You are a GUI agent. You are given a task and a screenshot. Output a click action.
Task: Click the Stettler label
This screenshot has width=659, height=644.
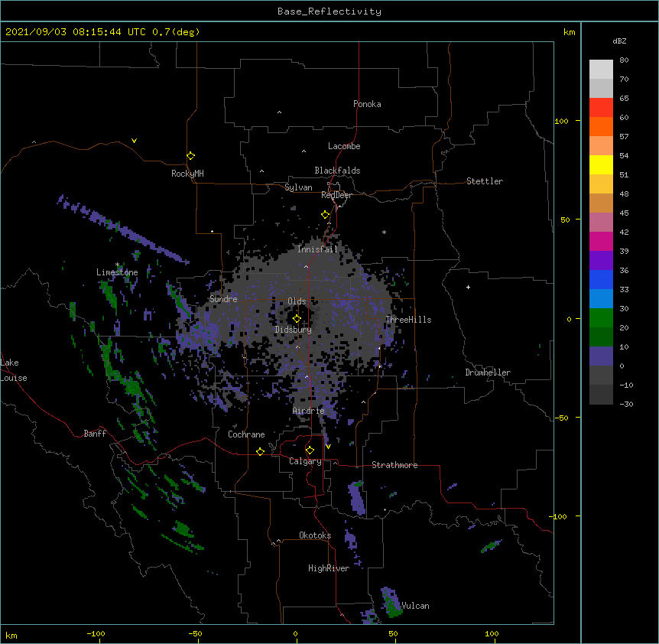[484, 181]
